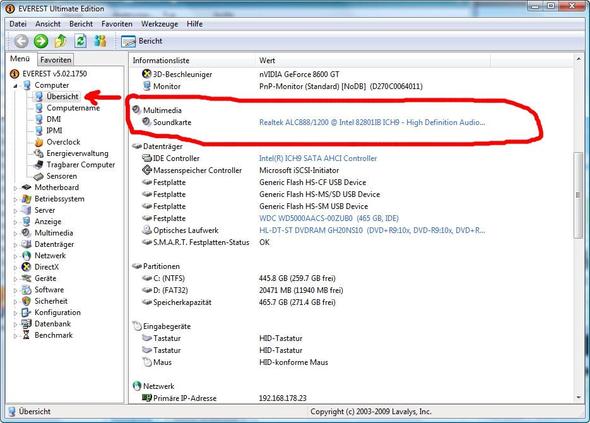The height and width of the screenshot is (423, 590).
Task: Open the Favoriten menu in menu bar
Action: (117, 24)
